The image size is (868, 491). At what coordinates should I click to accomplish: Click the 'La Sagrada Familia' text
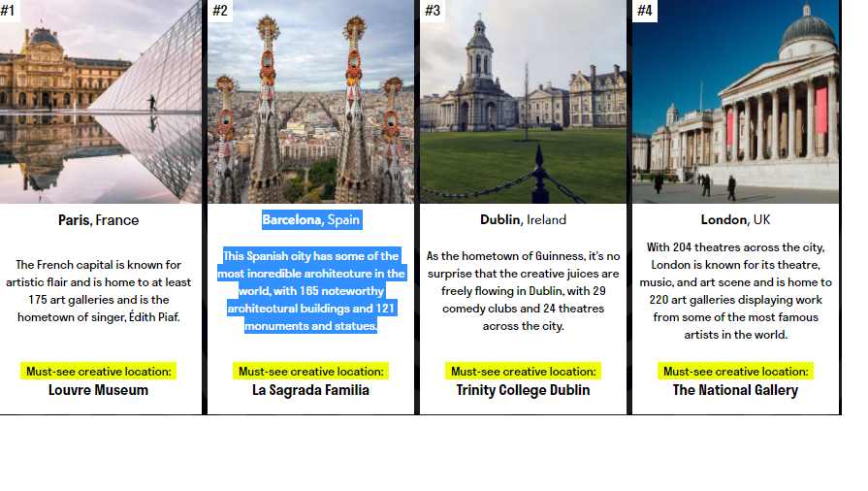[x=310, y=390]
